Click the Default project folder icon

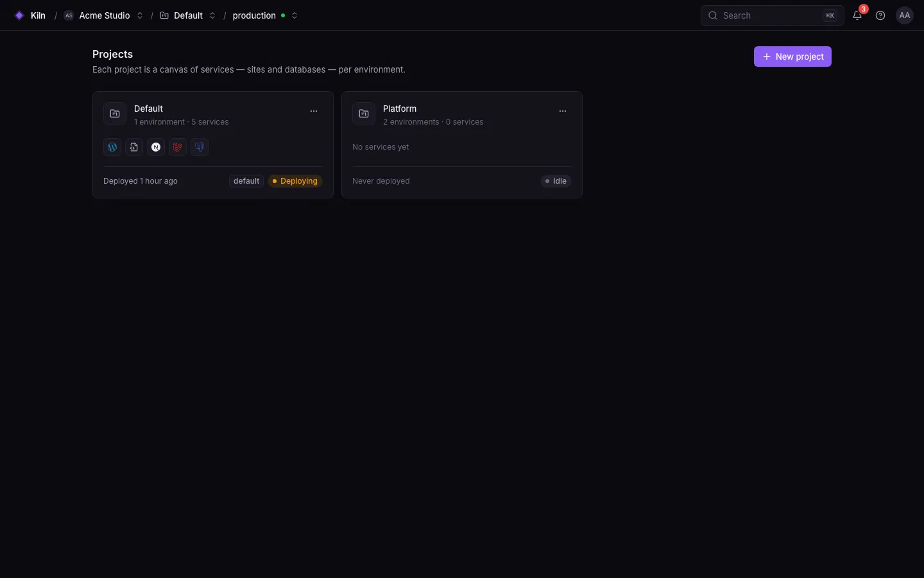[115, 114]
